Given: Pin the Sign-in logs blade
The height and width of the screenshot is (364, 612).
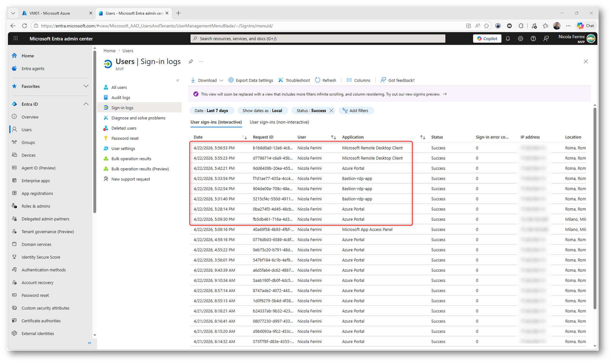Looking at the screenshot, I should pos(191,61).
